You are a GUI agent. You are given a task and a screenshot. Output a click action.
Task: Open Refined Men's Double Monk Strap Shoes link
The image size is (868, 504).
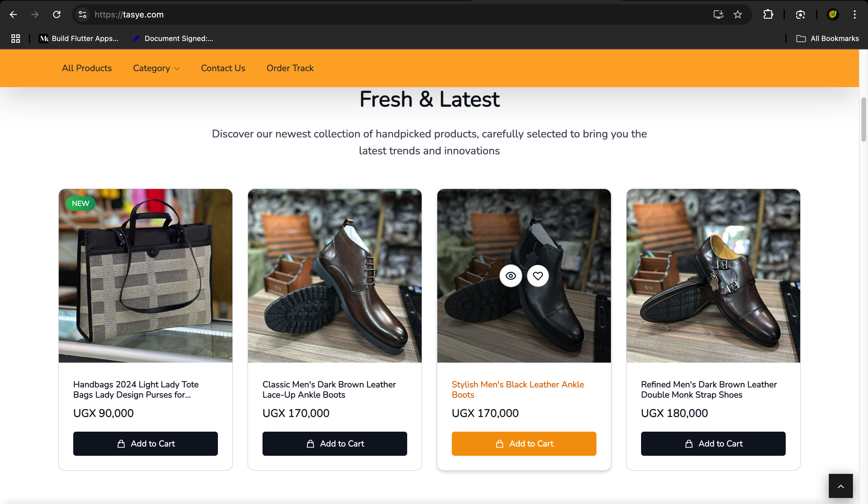(x=709, y=389)
